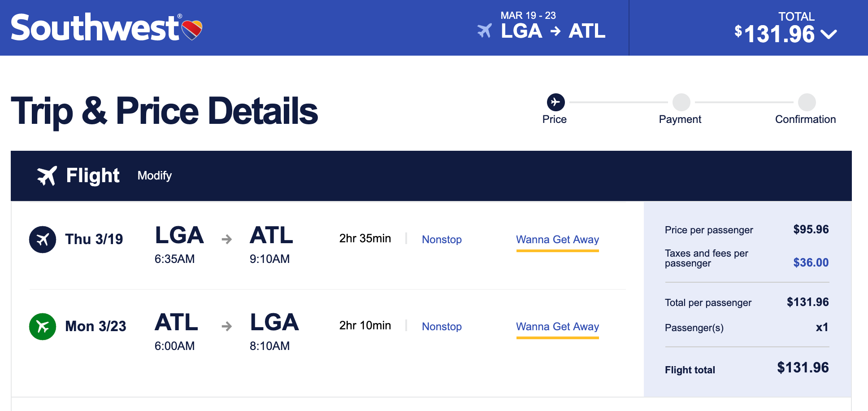Click the Southwest wordmark to go home
This screenshot has width=868, height=411.
coord(95,28)
